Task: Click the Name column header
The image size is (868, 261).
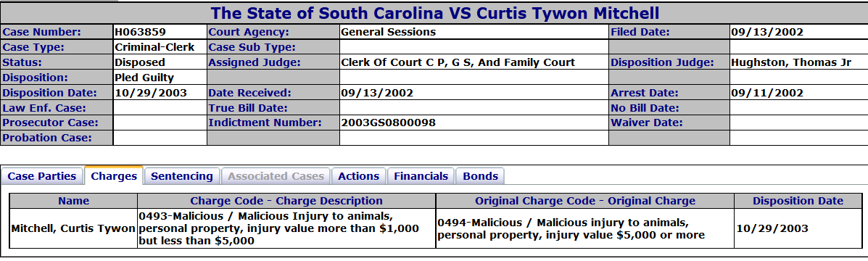Action: pyautogui.click(x=74, y=201)
